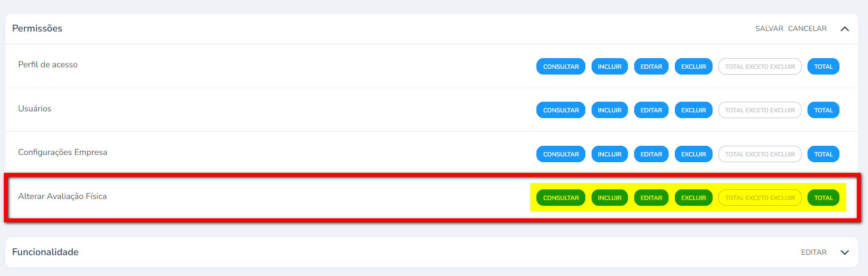Toggle TOTAL EXCETO EXCLUIR for Perfil de acesso
This screenshot has height=276, width=868.
pos(760,67)
